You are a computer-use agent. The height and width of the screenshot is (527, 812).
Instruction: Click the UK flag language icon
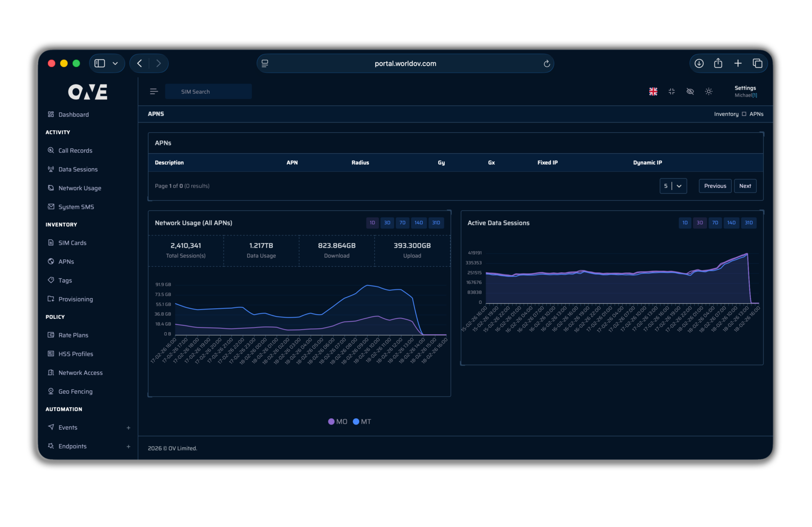(653, 92)
